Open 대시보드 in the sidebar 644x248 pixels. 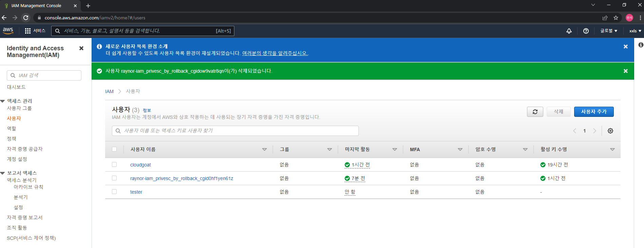(x=16, y=87)
